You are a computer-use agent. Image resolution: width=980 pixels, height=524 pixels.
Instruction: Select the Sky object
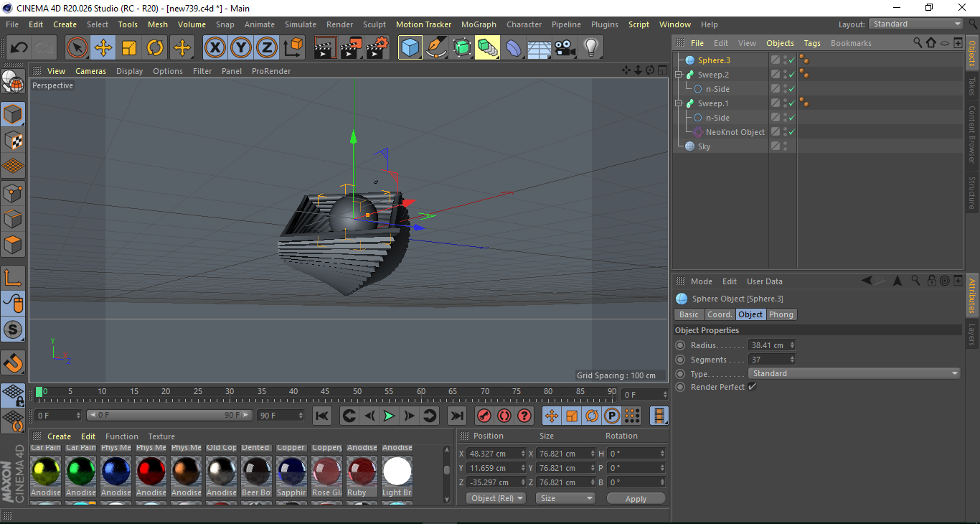[x=704, y=146]
